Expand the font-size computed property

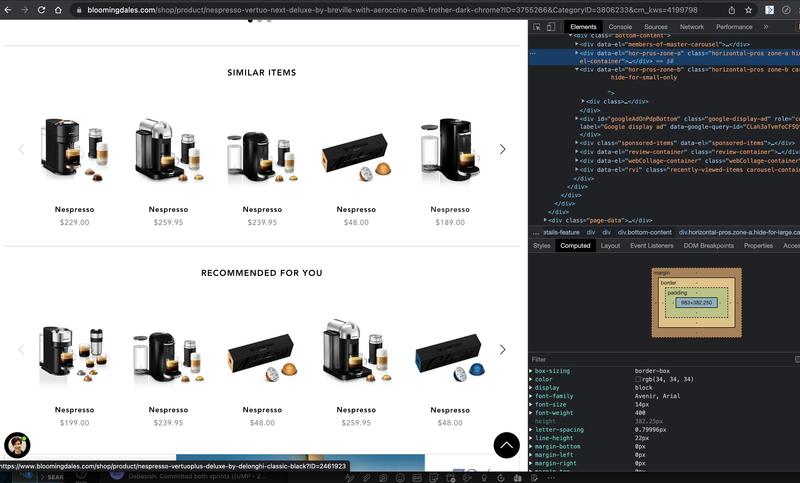531,404
